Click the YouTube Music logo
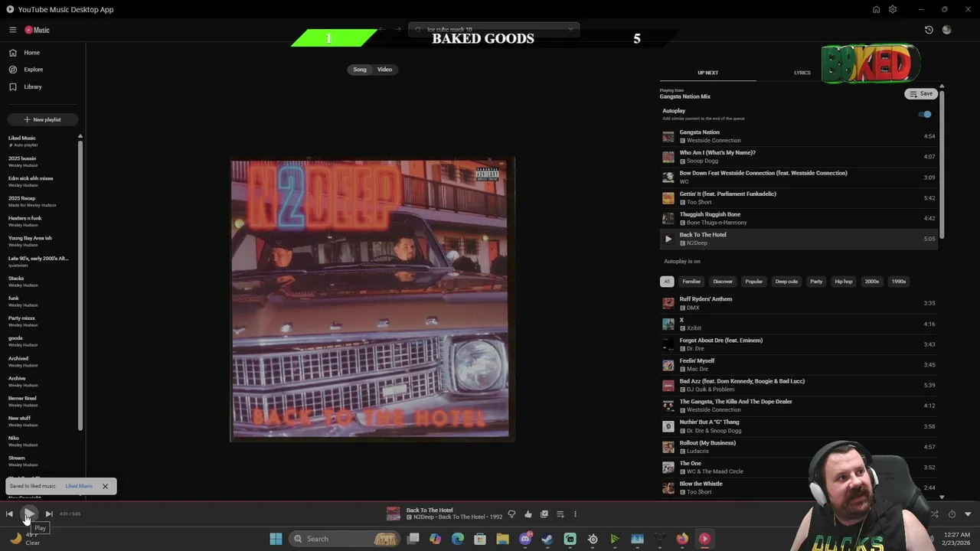 click(x=37, y=30)
